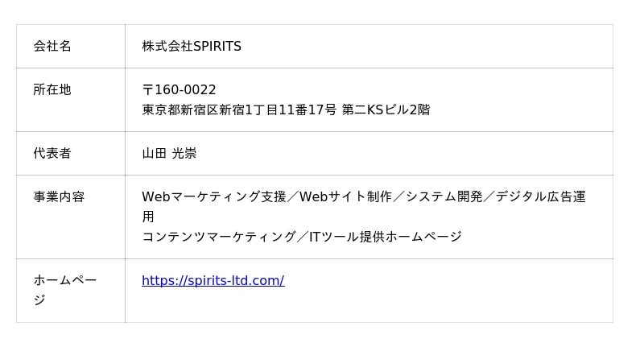The height and width of the screenshot is (347, 644).
Task: Click the 所在地 row label
Action: 52,90
